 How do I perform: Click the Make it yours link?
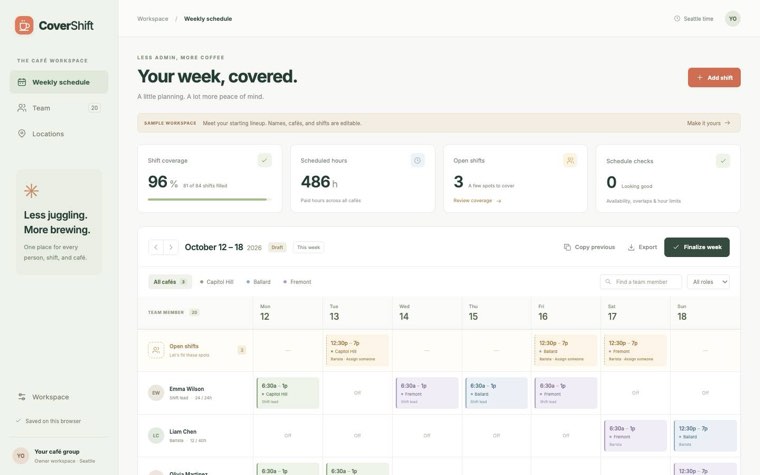(x=708, y=123)
